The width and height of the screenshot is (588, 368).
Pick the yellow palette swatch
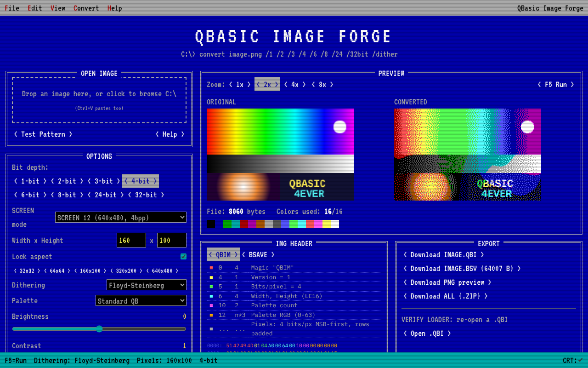327,224
